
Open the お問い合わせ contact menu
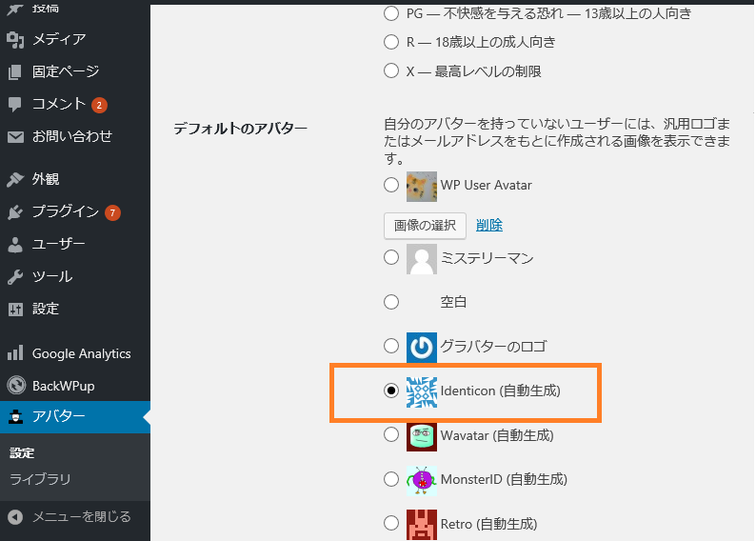(x=71, y=136)
